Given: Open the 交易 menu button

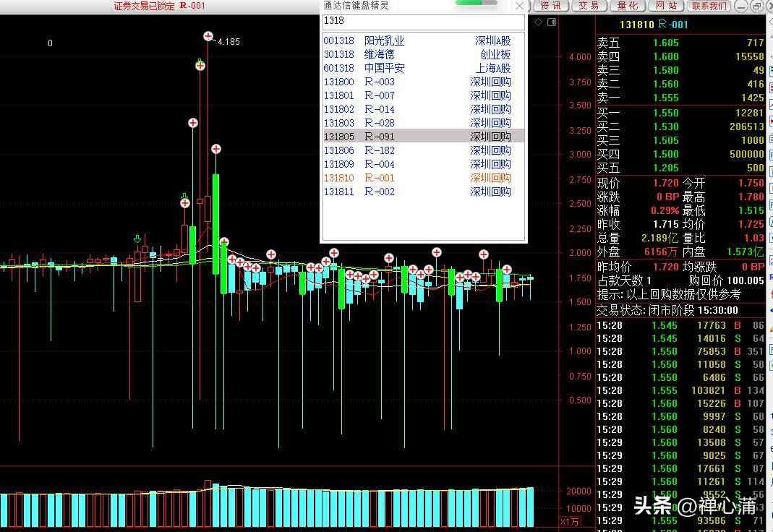Looking at the screenshot, I should pos(589,6).
